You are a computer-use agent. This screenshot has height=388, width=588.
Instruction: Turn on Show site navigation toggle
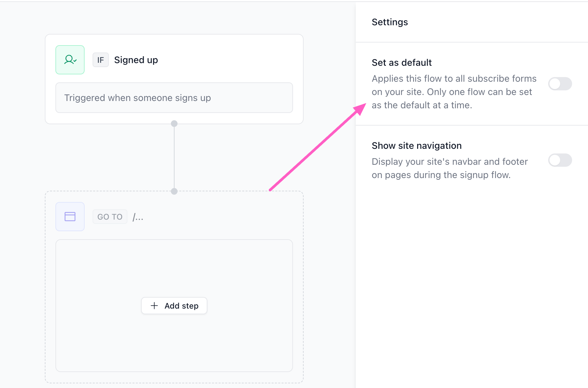pos(560,160)
